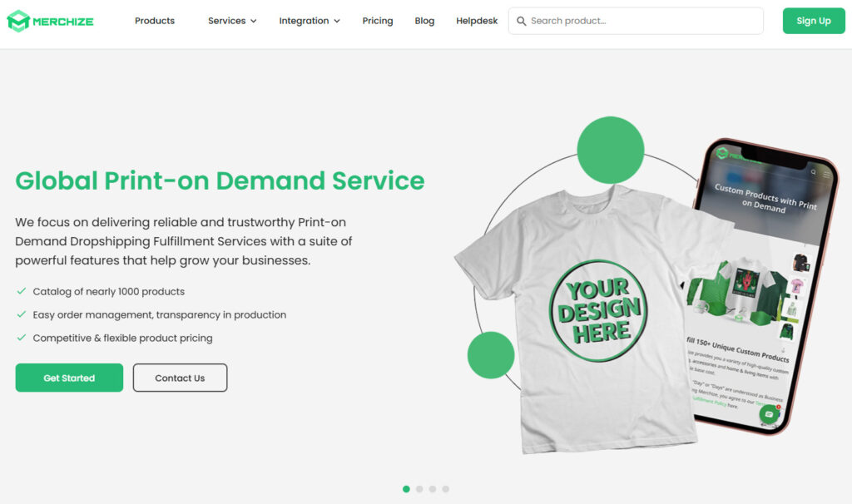Open the Integration dropdown menu
The height and width of the screenshot is (504, 852).
(309, 21)
